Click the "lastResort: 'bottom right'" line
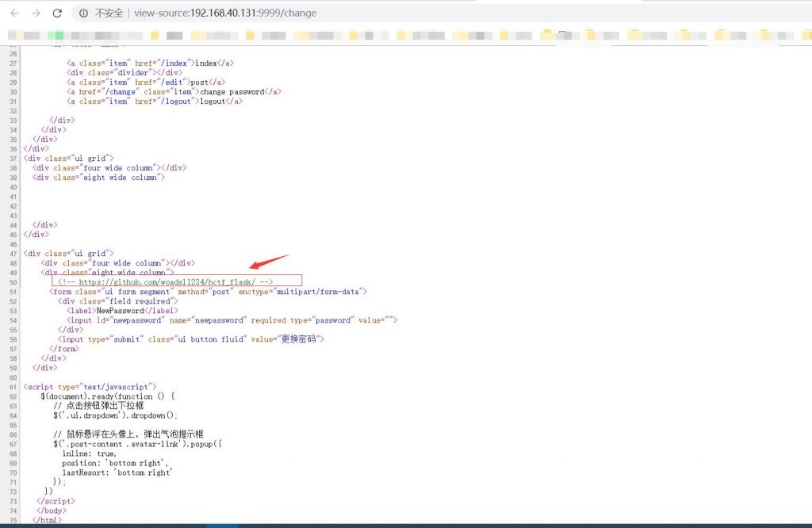812x528 pixels. coord(117,473)
